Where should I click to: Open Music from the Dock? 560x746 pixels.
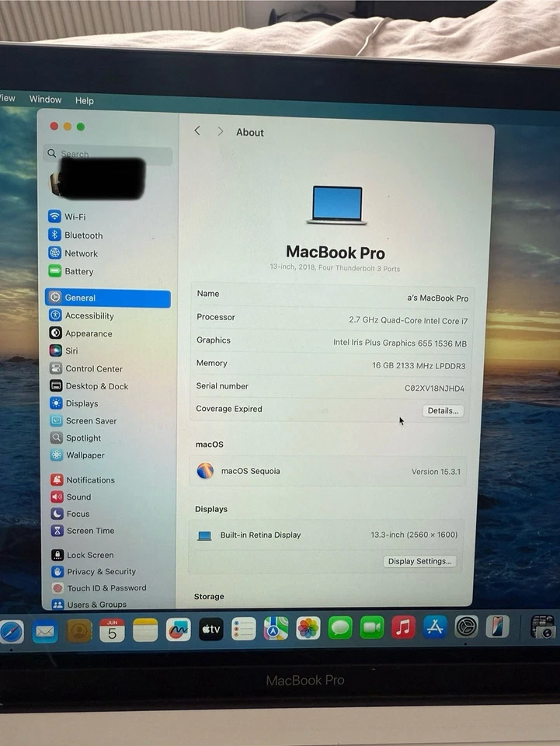pos(404,627)
